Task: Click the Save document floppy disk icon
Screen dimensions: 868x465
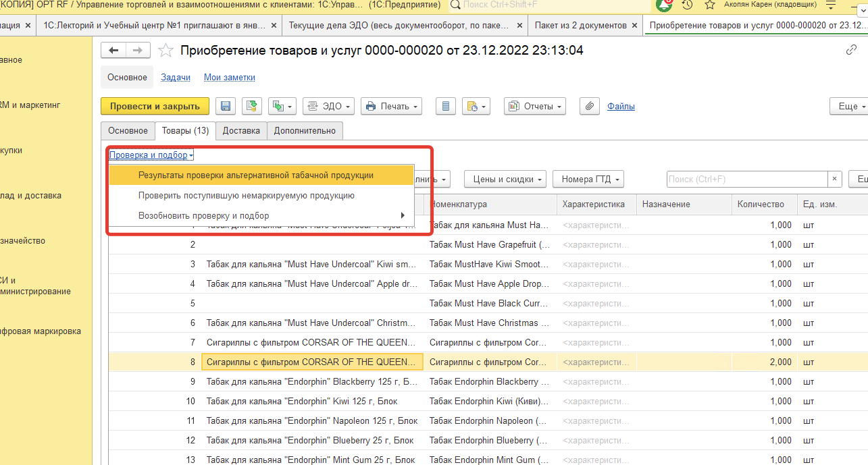Action: point(226,107)
